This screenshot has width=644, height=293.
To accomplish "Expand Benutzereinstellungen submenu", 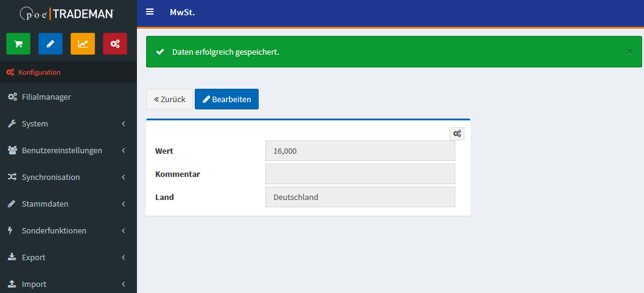I will coord(61,150).
